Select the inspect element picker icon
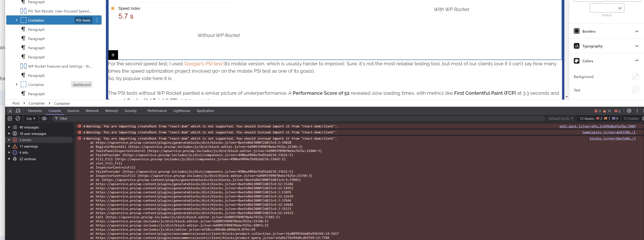Image resolution: width=644 pixels, height=240 pixels. click(x=10, y=111)
